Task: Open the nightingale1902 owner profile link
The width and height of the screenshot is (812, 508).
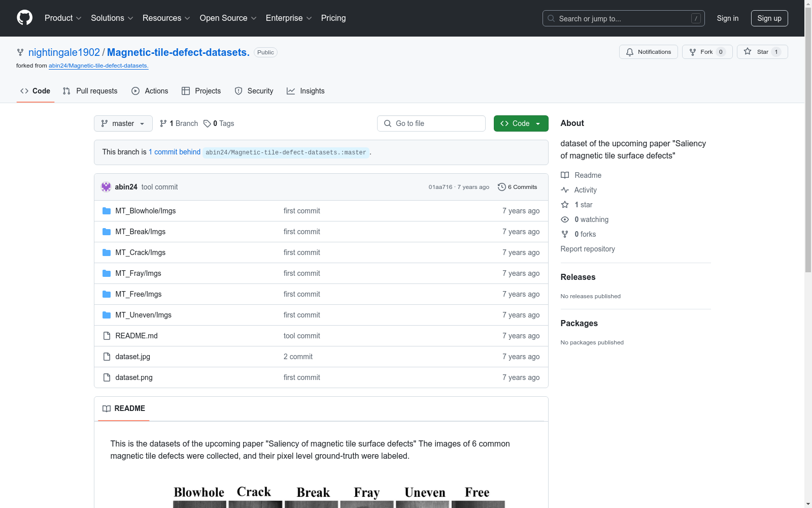Action: coord(64,52)
